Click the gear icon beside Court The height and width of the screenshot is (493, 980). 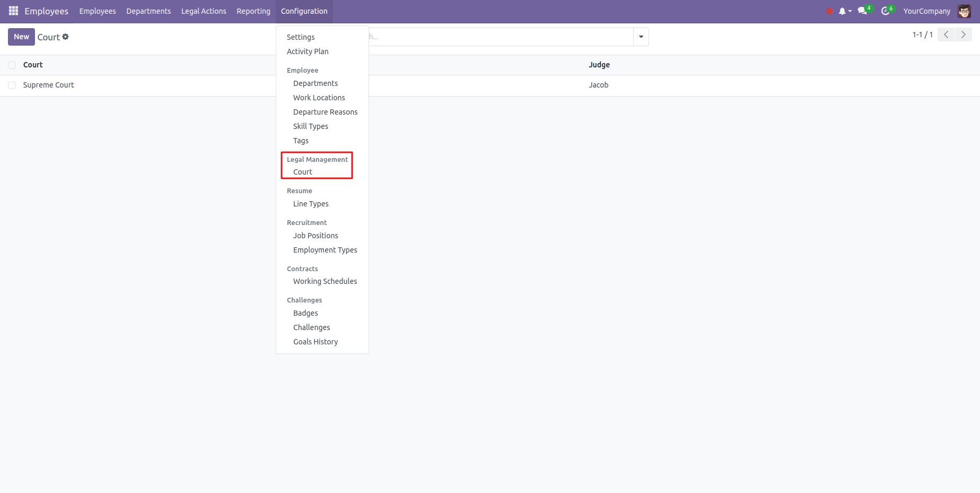[x=66, y=37]
